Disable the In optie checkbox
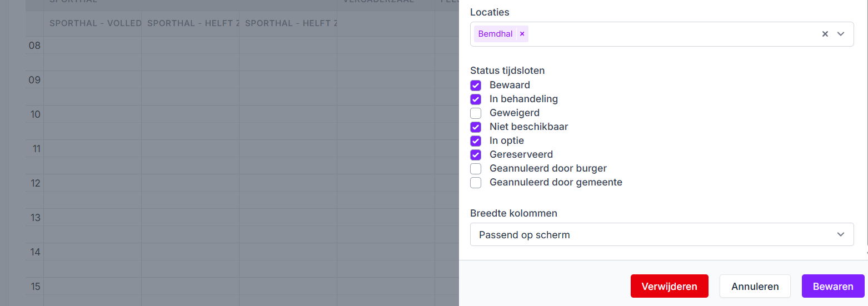868x306 pixels. pyautogui.click(x=476, y=141)
